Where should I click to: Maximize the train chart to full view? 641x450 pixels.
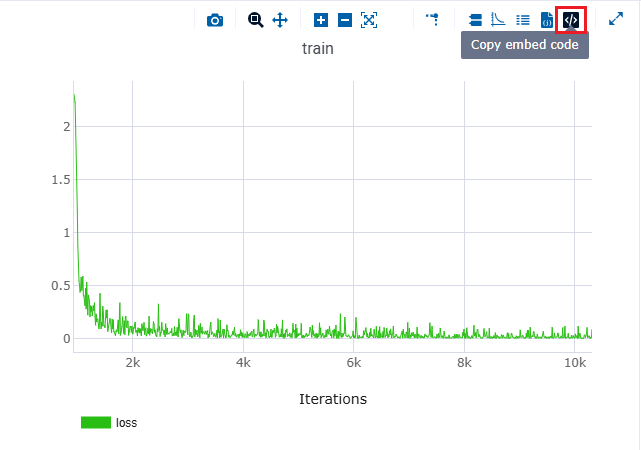616,19
